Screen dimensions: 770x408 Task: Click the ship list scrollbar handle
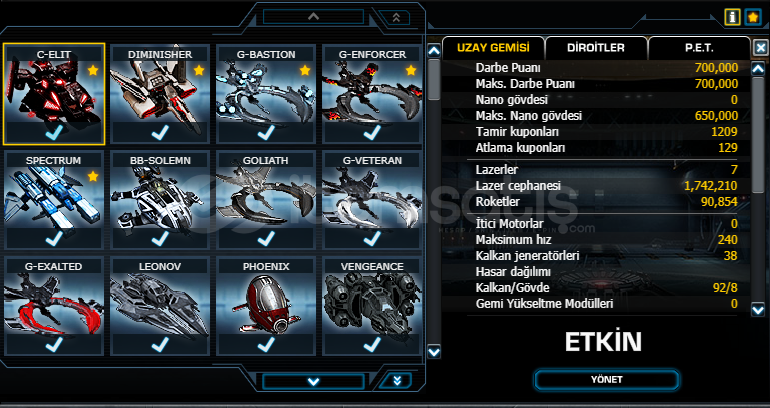coord(434,80)
